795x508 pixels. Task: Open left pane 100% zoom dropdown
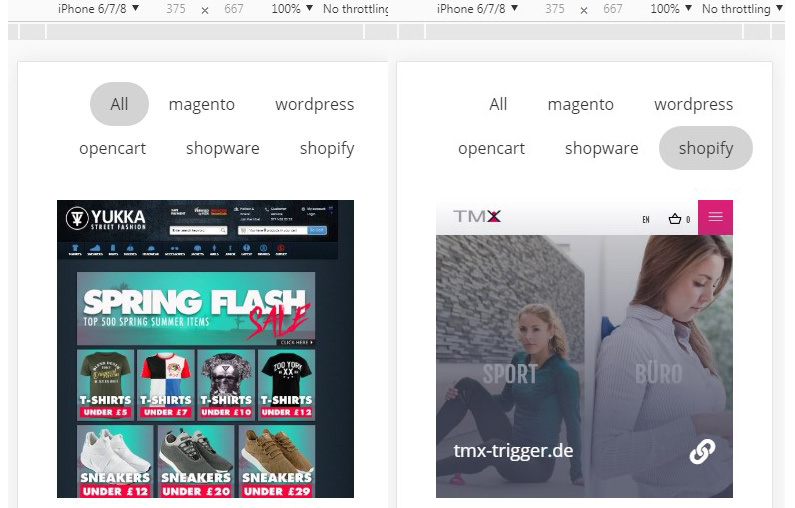(292, 9)
